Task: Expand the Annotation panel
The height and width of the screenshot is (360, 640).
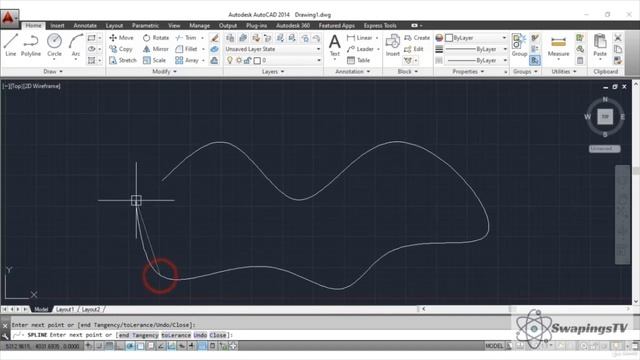Action: pyautogui.click(x=353, y=71)
